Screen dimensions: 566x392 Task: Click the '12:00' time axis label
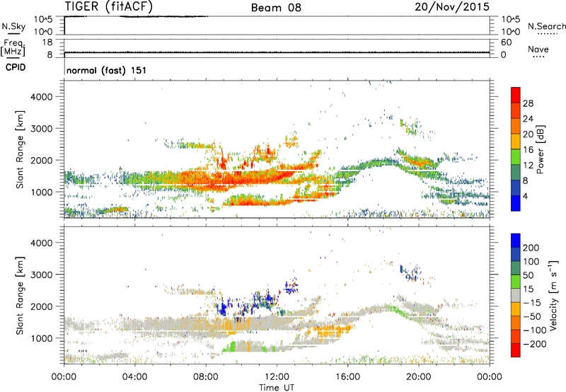pyautogui.click(x=277, y=377)
